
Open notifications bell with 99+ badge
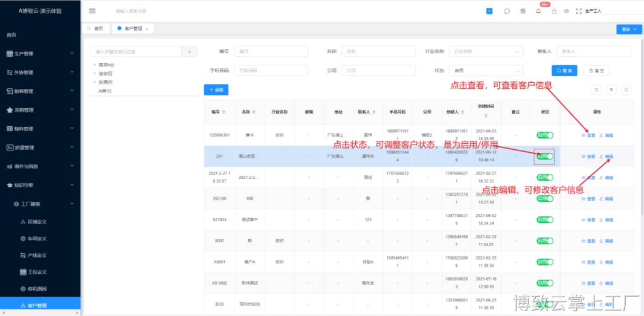(x=538, y=11)
